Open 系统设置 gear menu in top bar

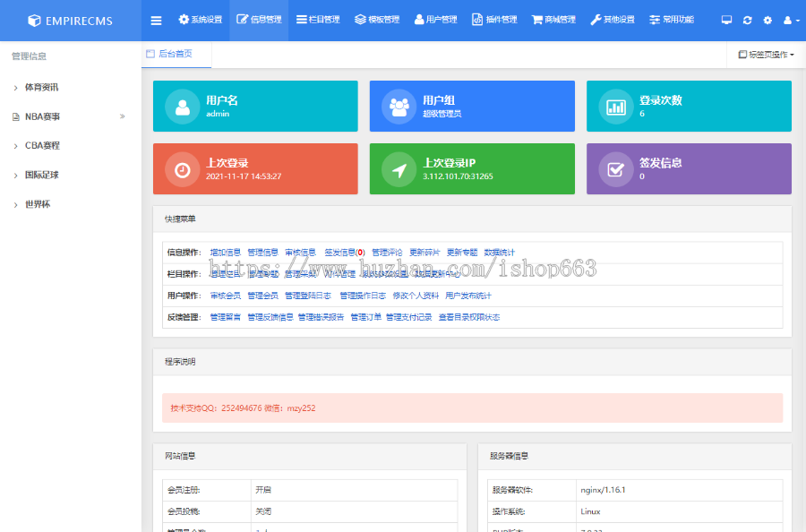[x=200, y=20]
